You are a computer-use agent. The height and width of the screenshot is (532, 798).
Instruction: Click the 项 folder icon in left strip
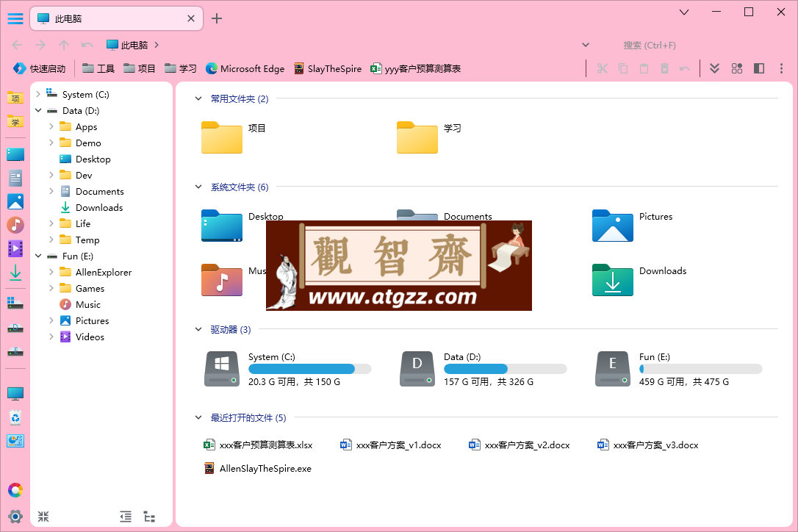coord(15,98)
